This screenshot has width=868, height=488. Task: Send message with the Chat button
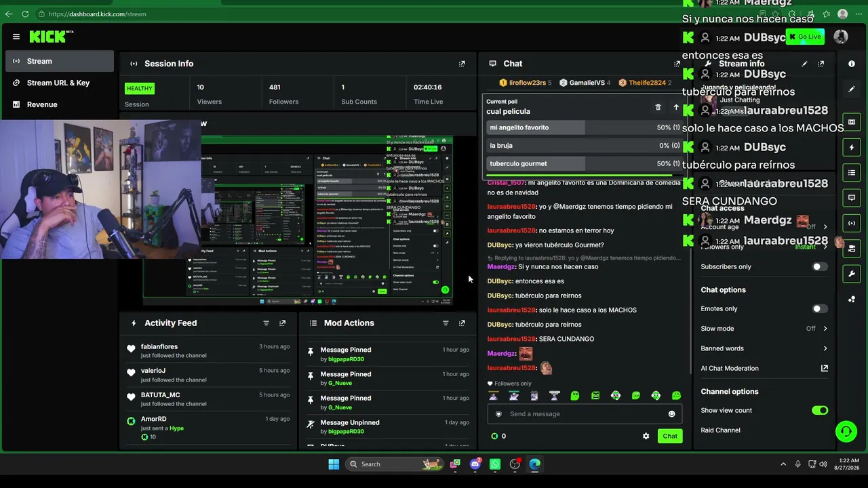[670, 436]
